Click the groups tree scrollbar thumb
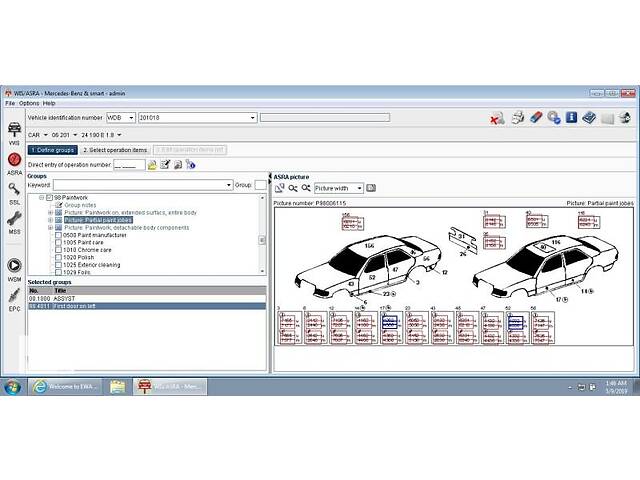640x480 pixels. coord(262,240)
